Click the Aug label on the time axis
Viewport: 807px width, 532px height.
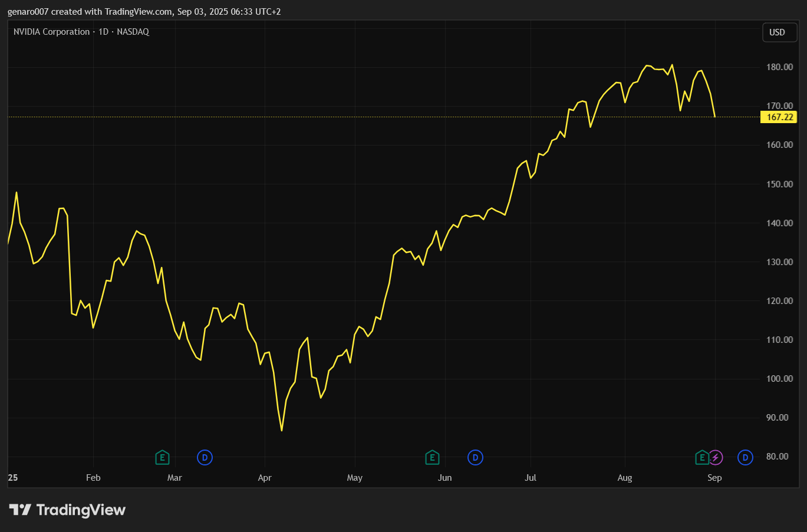click(x=625, y=478)
